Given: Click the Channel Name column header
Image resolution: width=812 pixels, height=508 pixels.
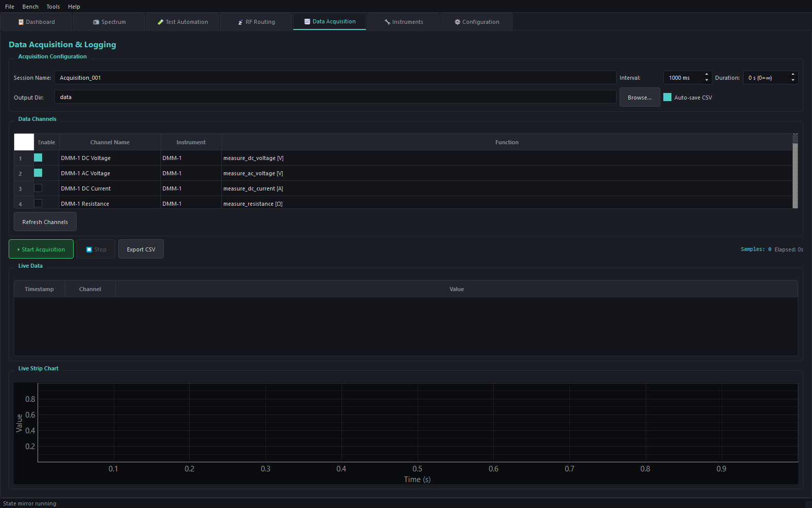Looking at the screenshot, I should point(110,142).
